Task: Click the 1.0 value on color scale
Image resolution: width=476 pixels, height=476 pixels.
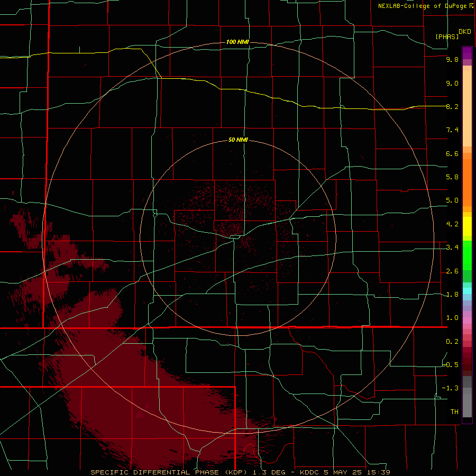Action: [x=452, y=318]
